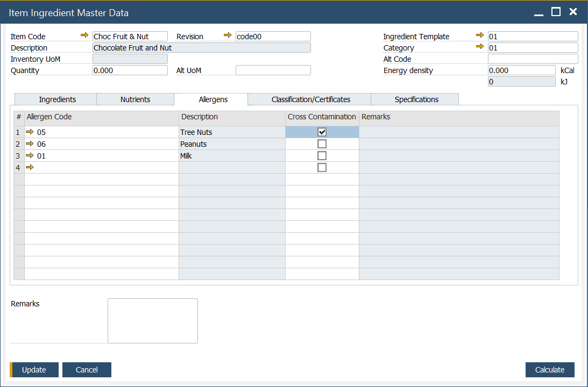Uncheck Cross Contamination for Tree Nuts

(322, 131)
